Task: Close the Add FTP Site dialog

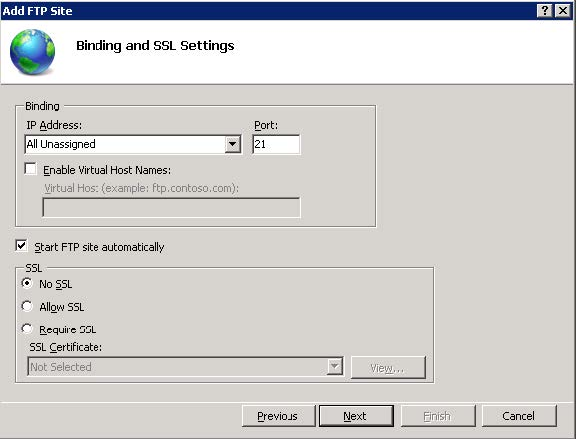Action: tap(562, 11)
